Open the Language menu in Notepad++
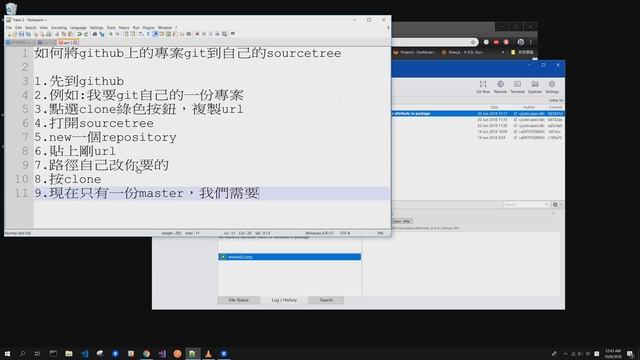Image resolution: width=640 pixels, height=360 pixels. click(x=78, y=28)
